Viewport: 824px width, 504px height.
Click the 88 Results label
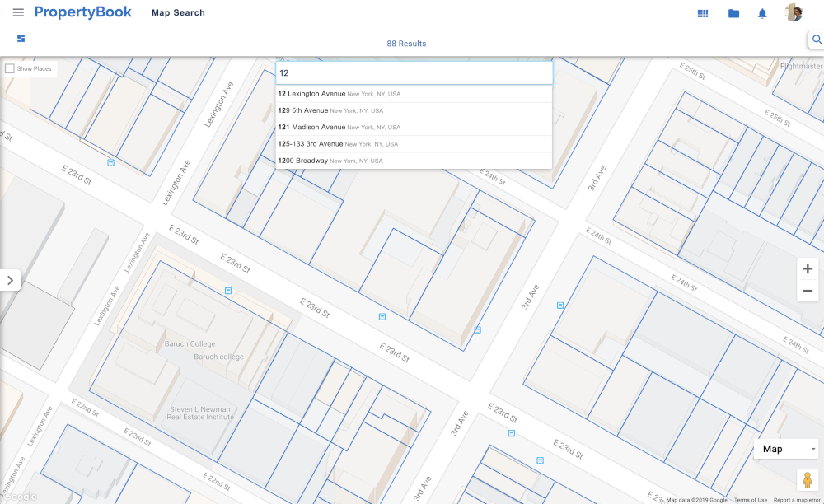click(406, 44)
